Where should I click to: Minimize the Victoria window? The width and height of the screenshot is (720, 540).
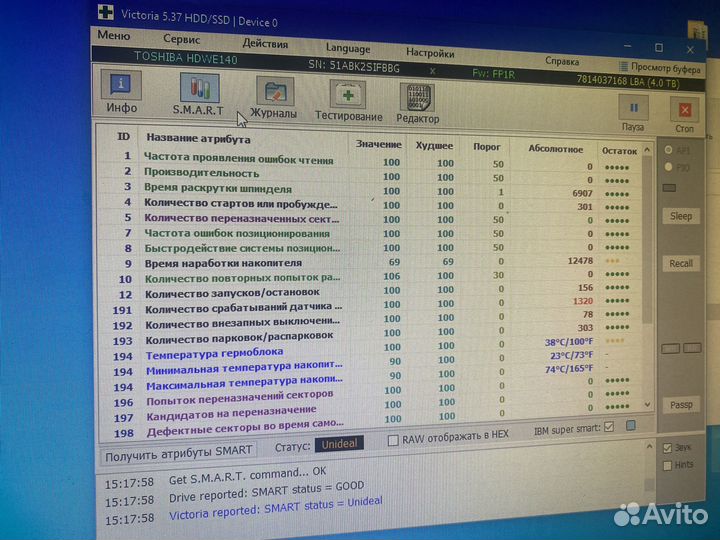(628, 46)
